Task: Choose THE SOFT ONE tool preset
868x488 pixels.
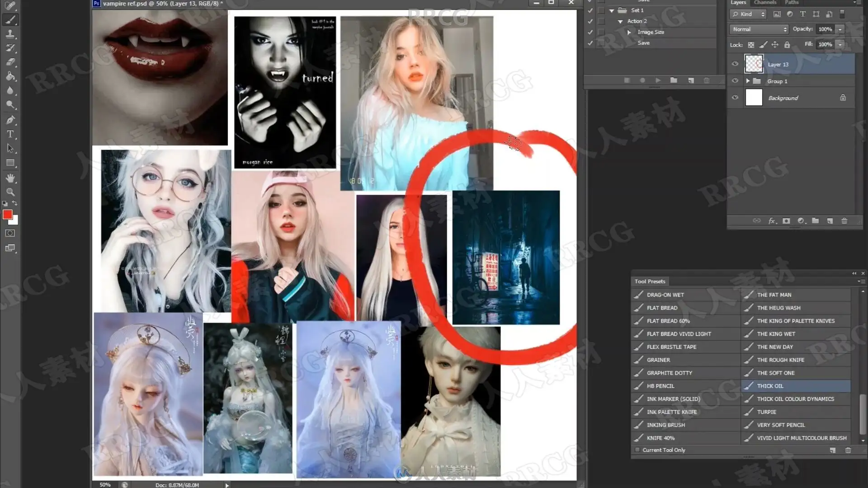Action: [776, 373]
